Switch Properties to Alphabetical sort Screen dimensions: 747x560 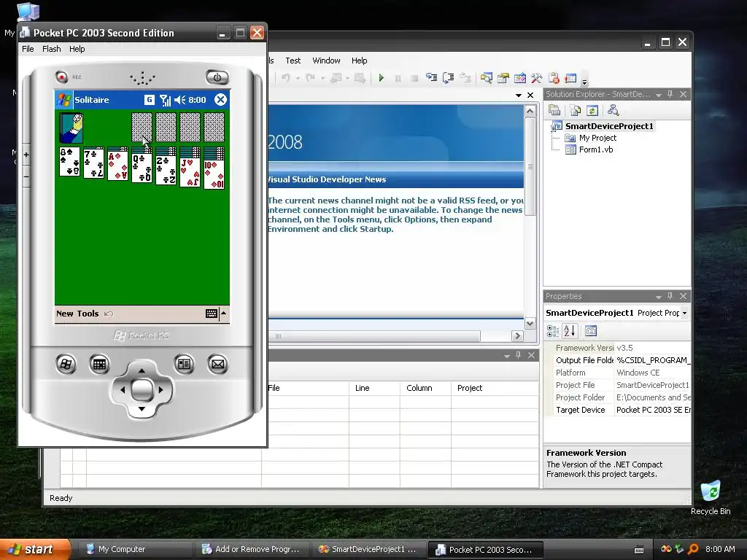pyautogui.click(x=569, y=330)
